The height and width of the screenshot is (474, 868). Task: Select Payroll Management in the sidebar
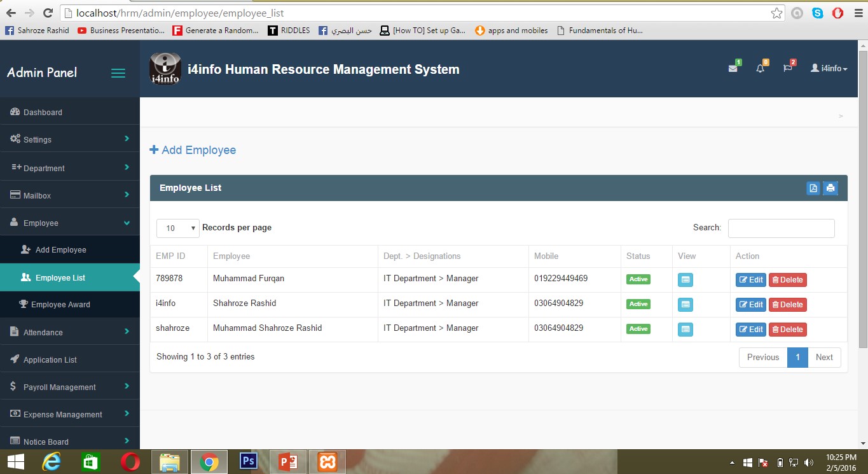coord(60,386)
